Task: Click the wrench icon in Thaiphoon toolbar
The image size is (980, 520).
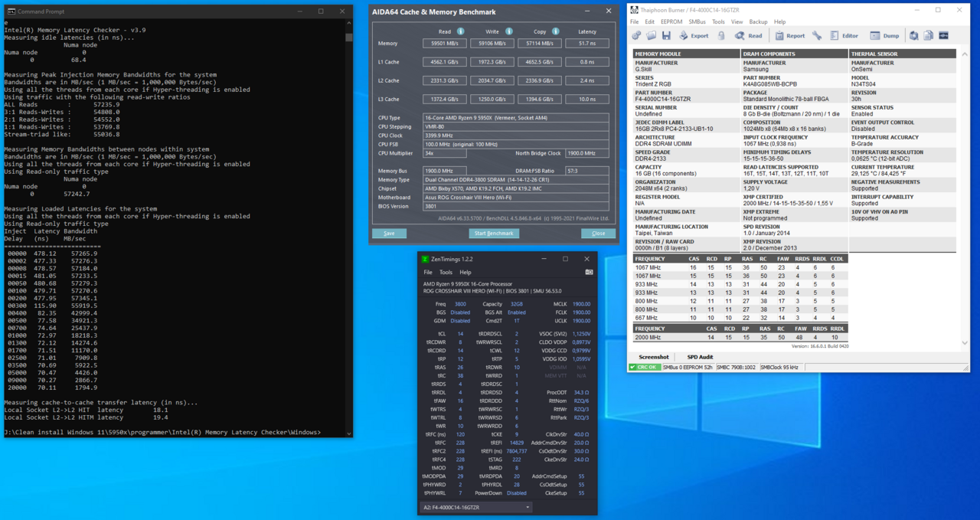Action: pyautogui.click(x=817, y=36)
